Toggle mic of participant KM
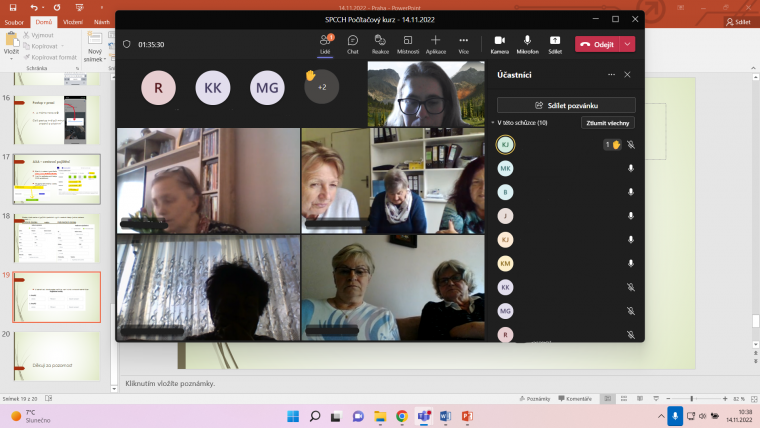The image size is (760, 428). 631,263
